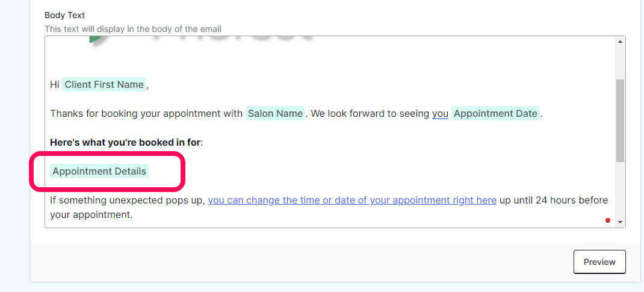The width and height of the screenshot is (644, 292).
Task: Click the scroll up arrow of body text box
Action: pyautogui.click(x=620, y=41)
